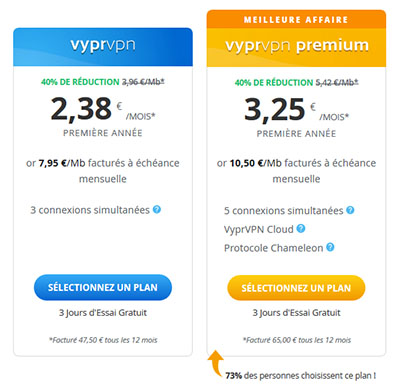The image size is (400, 389).
Task: Click the orange SÉLECTIONNEZ UN PLAN button
Action: pyautogui.click(x=296, y=288)
